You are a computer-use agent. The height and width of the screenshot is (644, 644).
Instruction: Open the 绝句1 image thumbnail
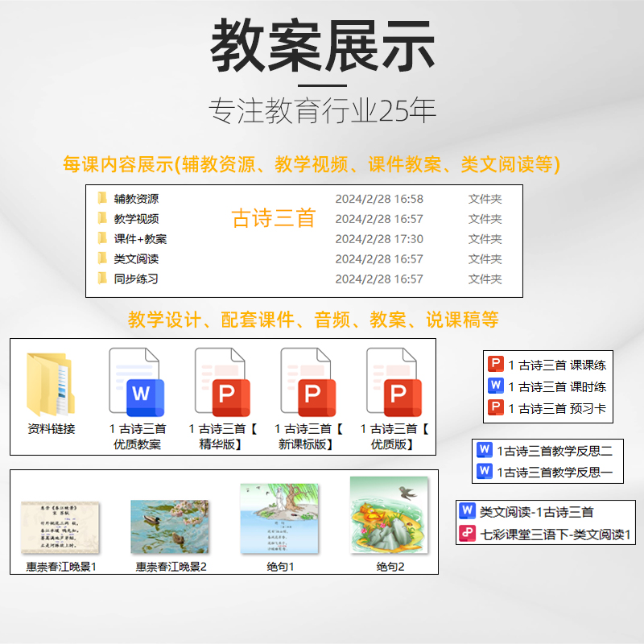[x=279, y=518]
